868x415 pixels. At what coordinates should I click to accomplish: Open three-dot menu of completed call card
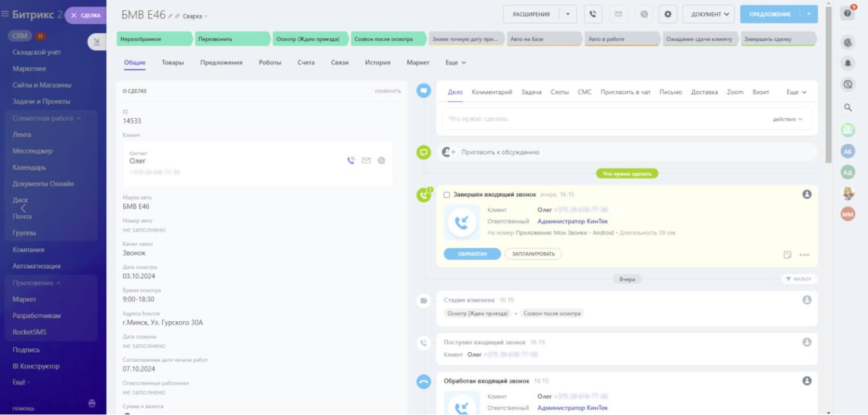804,254
